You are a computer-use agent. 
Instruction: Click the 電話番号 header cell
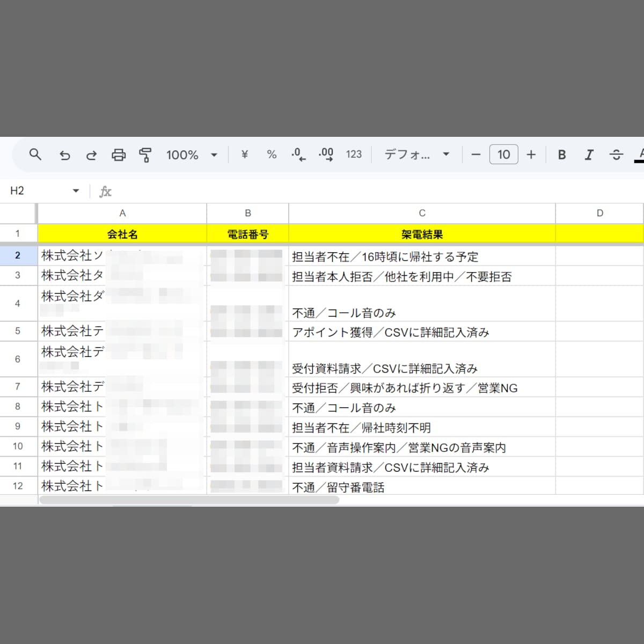248,234
